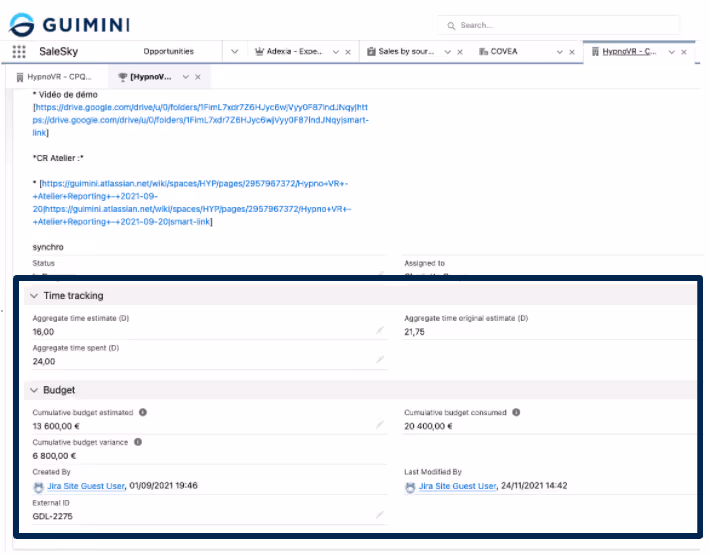Show info for Cumulative budget consumed
This screenshot has width=710, height=556.
[x=516, y=412]
